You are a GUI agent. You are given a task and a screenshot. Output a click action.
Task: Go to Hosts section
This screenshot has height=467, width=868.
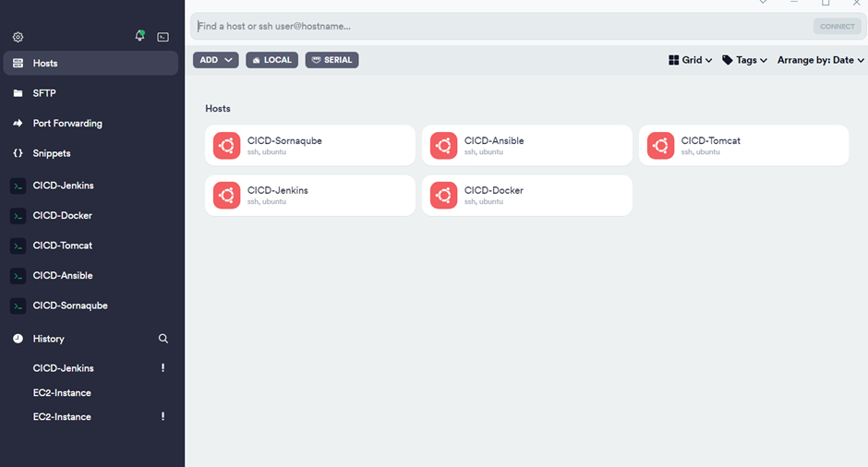point(90,63)
